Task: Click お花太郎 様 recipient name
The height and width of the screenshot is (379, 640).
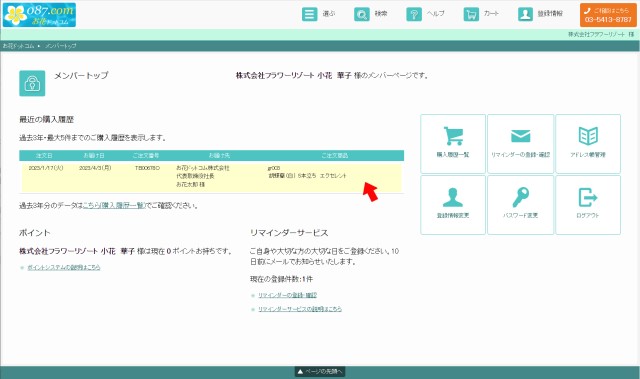Action: (191, 185)
